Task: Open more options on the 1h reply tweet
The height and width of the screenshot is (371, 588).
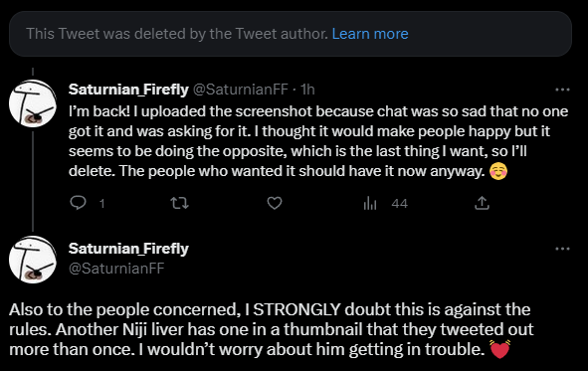Action: 562,90
